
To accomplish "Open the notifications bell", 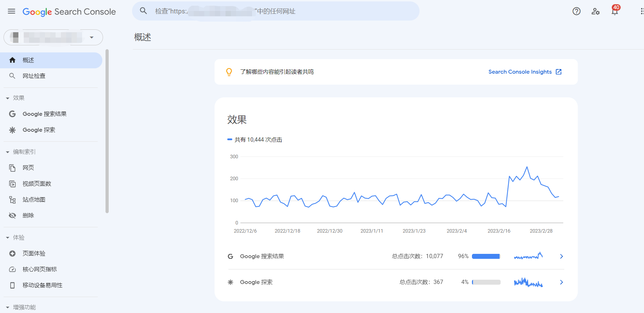I will click(x=615, y=11).
